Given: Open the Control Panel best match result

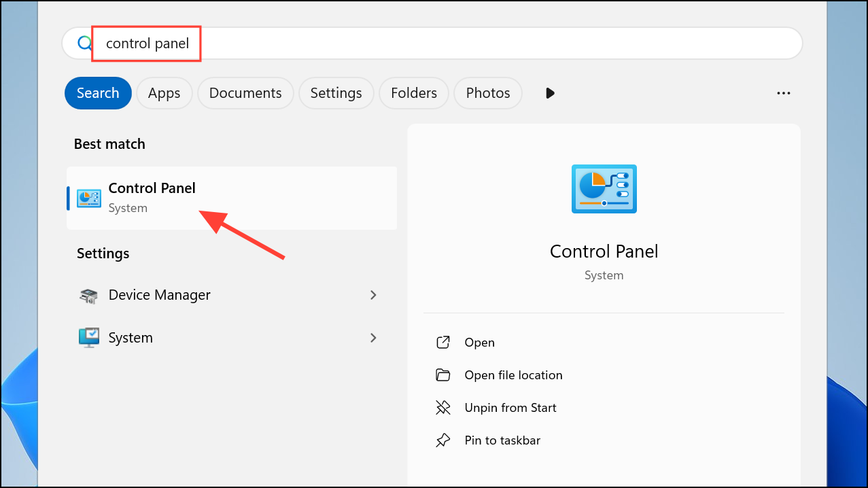Looking at the screenshot, I should point(232,198).
